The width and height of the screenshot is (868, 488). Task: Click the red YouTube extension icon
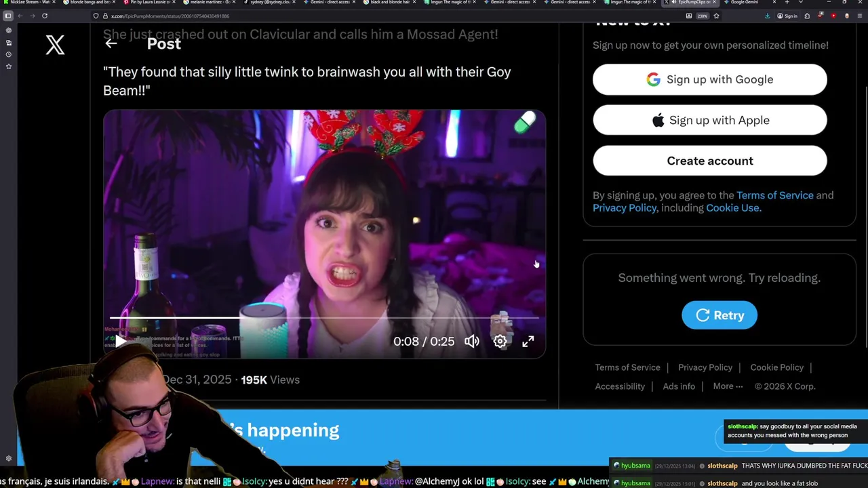pyautogui.click(x=833, y=16)
